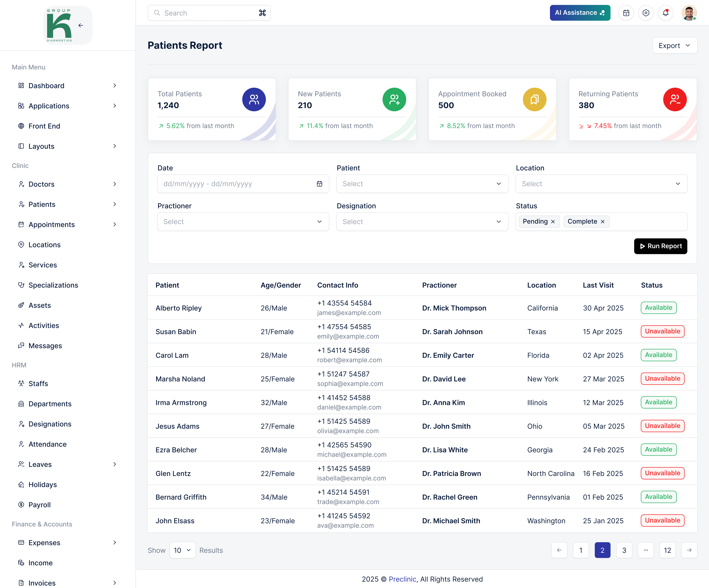
Task: Collapse sidebar with the back arrow
Action: (81, 25)
